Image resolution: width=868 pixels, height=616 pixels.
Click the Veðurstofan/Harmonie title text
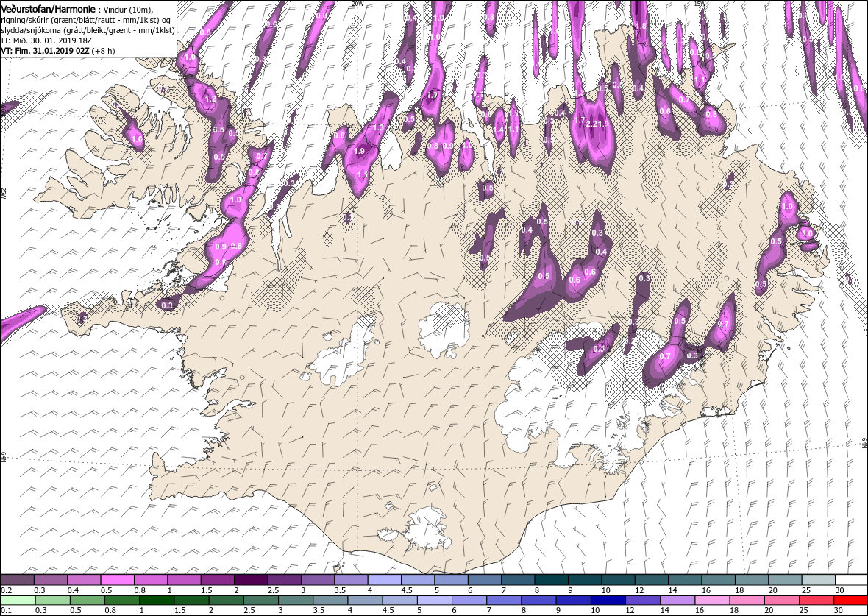pyautogui.click(x=48, y=10)
